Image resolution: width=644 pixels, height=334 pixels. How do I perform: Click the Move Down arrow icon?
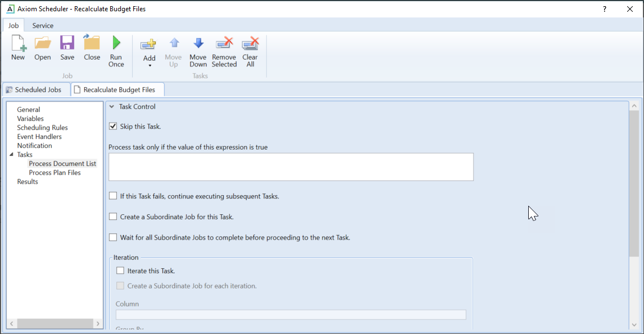click(198, 44)
